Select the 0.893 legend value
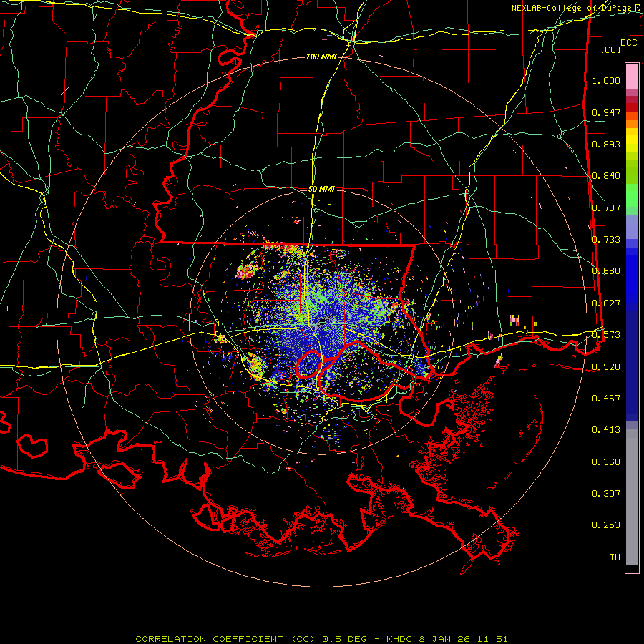Image resolution: width=644 pixels, height=644 pixels. 606,144
